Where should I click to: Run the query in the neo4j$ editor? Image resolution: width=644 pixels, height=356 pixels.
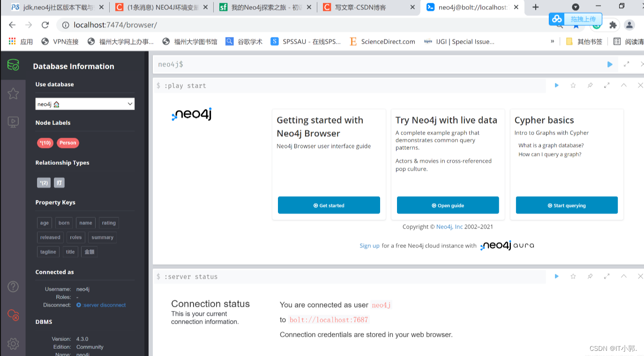pos(610,64)
